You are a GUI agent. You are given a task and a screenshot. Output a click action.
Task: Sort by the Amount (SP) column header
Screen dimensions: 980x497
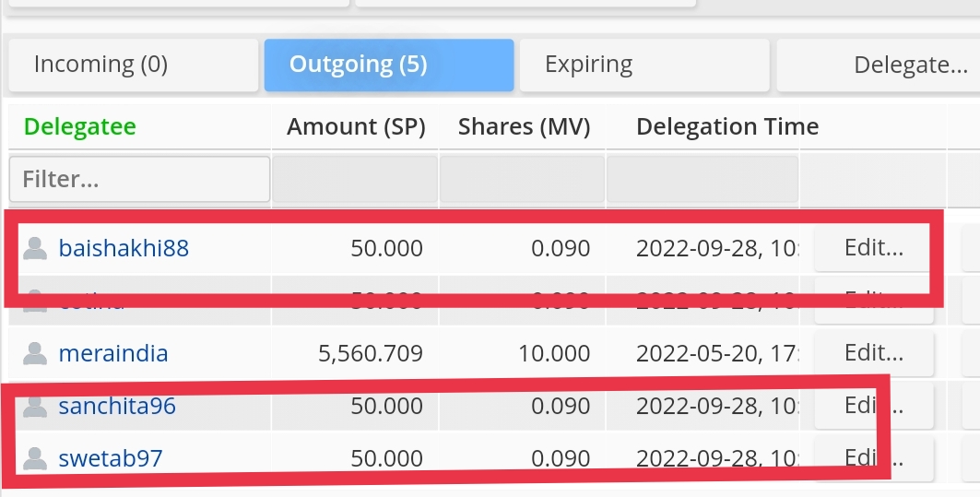(x=356, y=127)
